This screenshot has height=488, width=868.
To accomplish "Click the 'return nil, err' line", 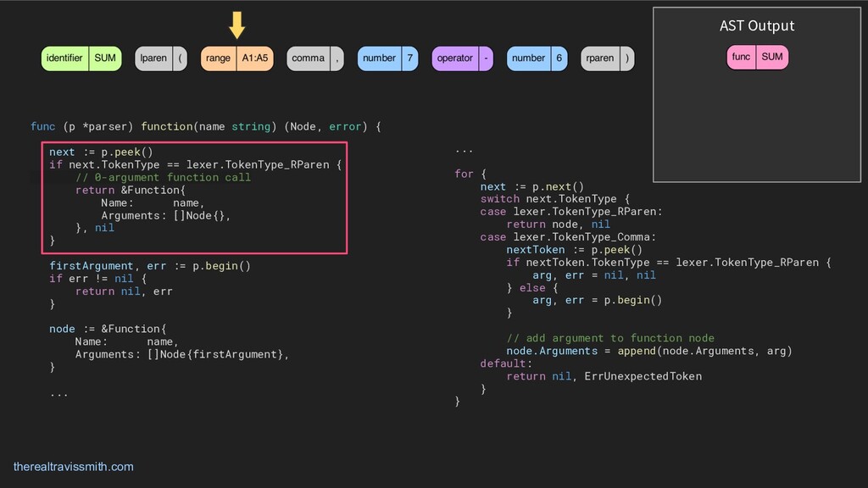I will [124, 291].
